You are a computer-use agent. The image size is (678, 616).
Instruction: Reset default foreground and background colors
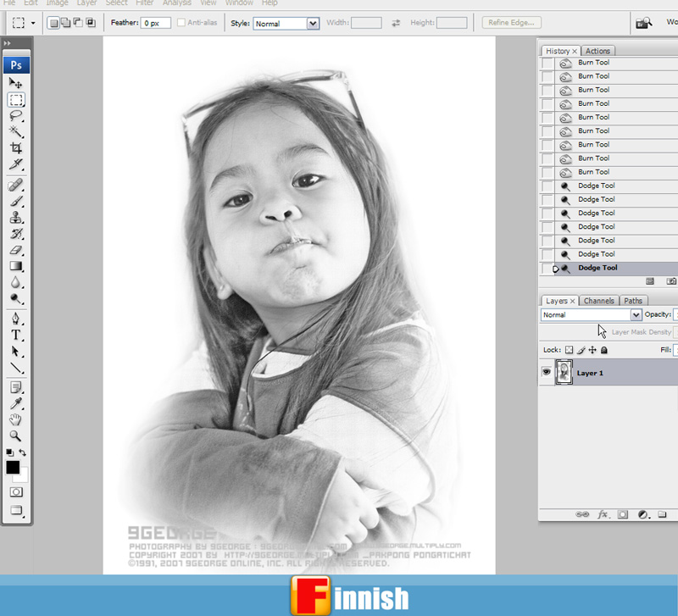[x=9, y=452]
